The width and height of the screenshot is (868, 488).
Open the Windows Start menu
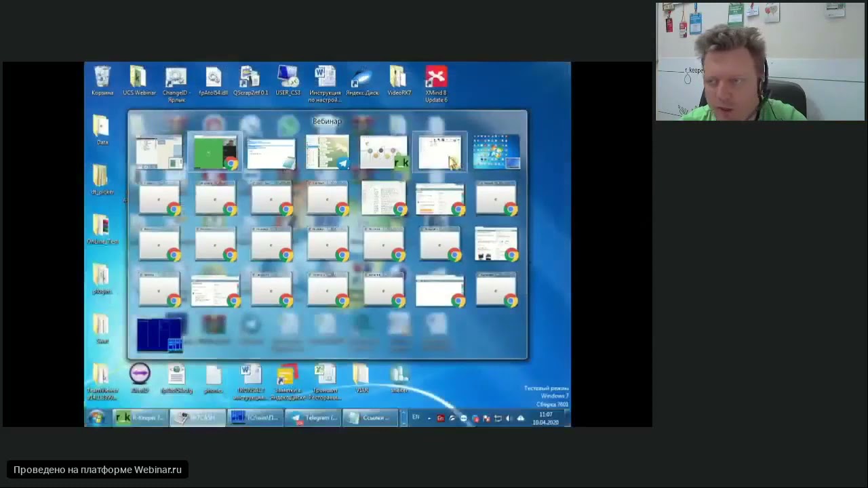(x=97, y=418)
